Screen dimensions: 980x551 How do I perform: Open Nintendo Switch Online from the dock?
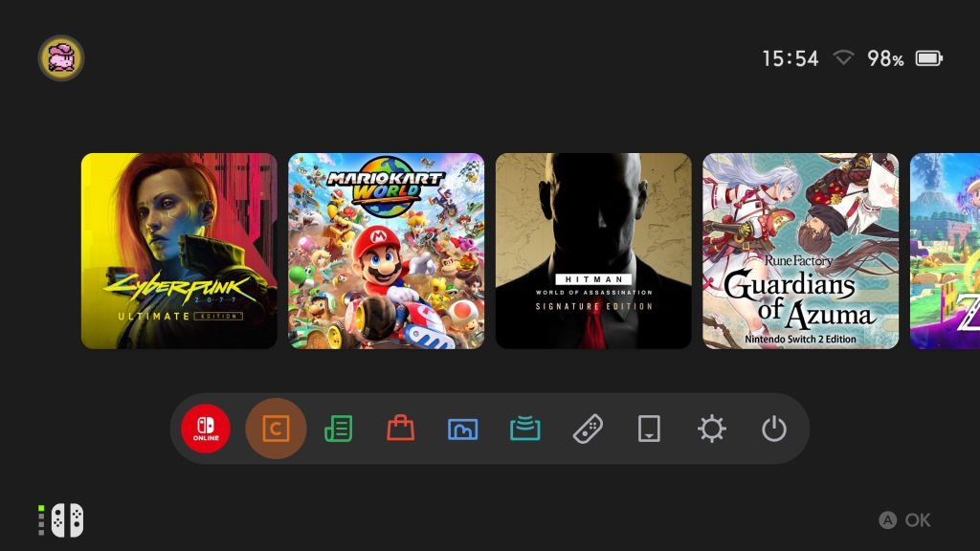coord(206,429)
